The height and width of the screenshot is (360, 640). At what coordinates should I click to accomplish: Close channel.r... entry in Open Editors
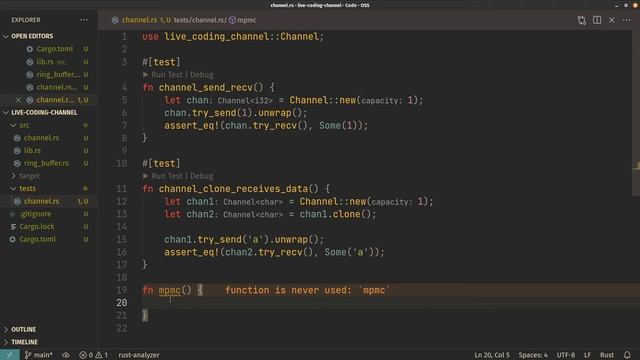(x=18, y=100)
